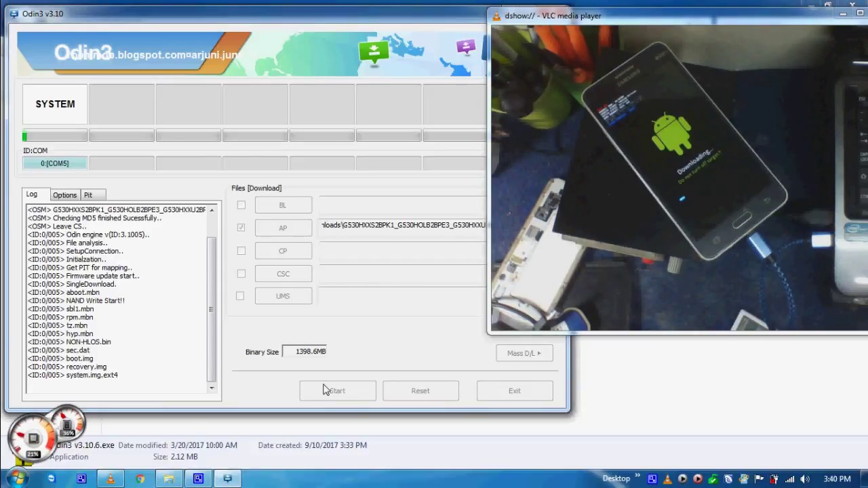The image size is (868, 488).
Task: Click the VLC cone in system tray
Action: pyautogui.click(x=667, y=479)
